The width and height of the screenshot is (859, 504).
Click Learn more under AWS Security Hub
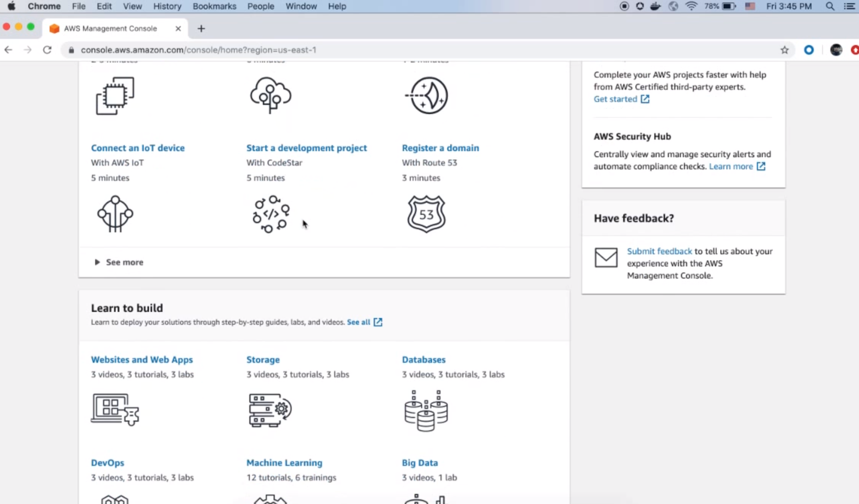[731, 166]
